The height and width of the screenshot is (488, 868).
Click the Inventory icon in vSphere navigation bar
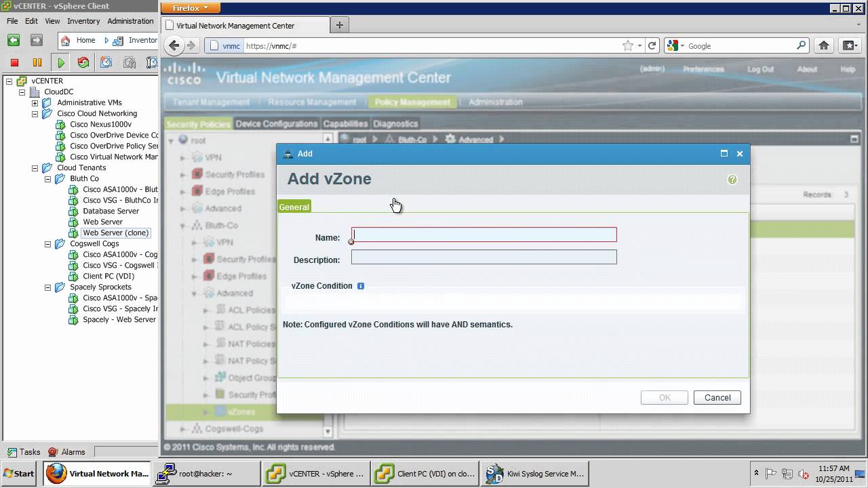click(118, 40)
